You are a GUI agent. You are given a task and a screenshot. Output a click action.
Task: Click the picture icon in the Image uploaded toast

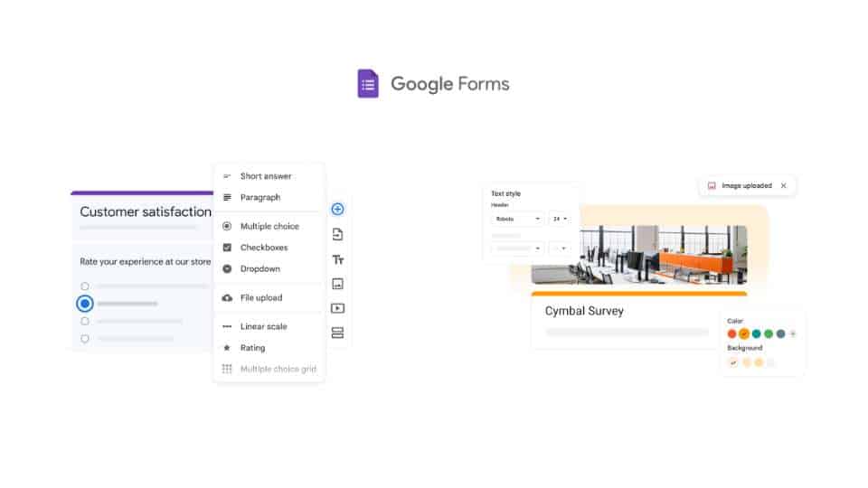click(x=712, y=186)
